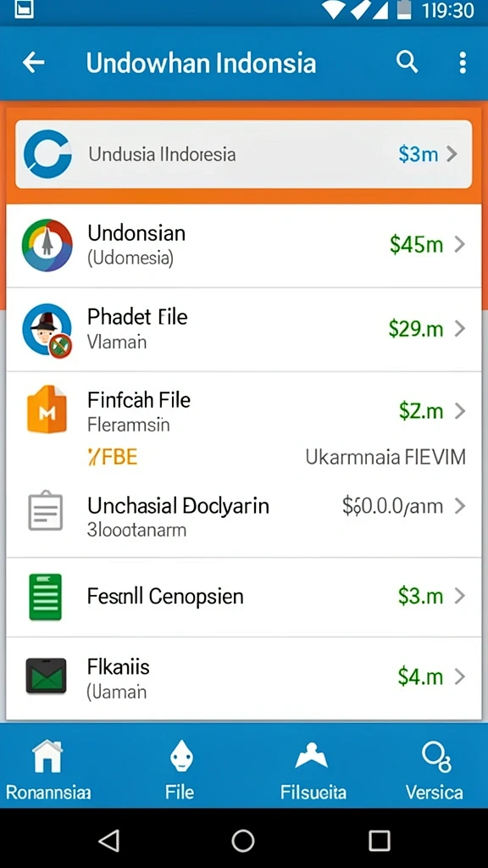Open the Versica bottom tab

[x=435, y=771]
